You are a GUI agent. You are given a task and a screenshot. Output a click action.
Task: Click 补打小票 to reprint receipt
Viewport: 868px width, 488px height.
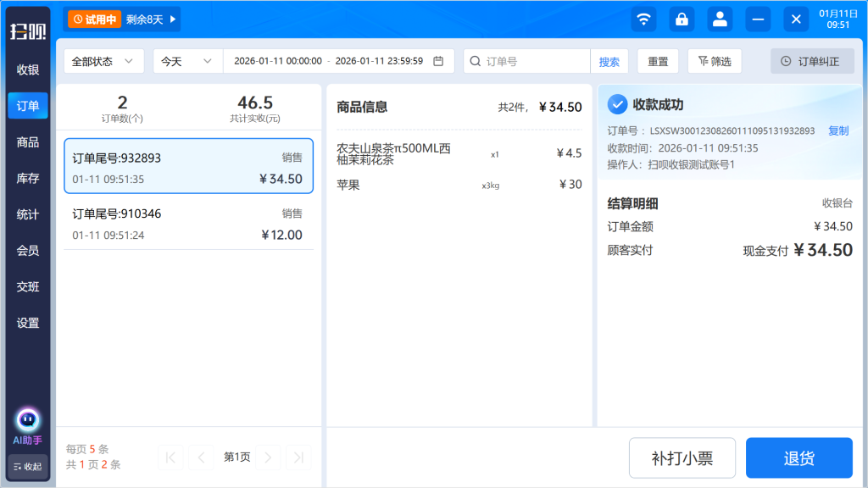tap(682, 458)
